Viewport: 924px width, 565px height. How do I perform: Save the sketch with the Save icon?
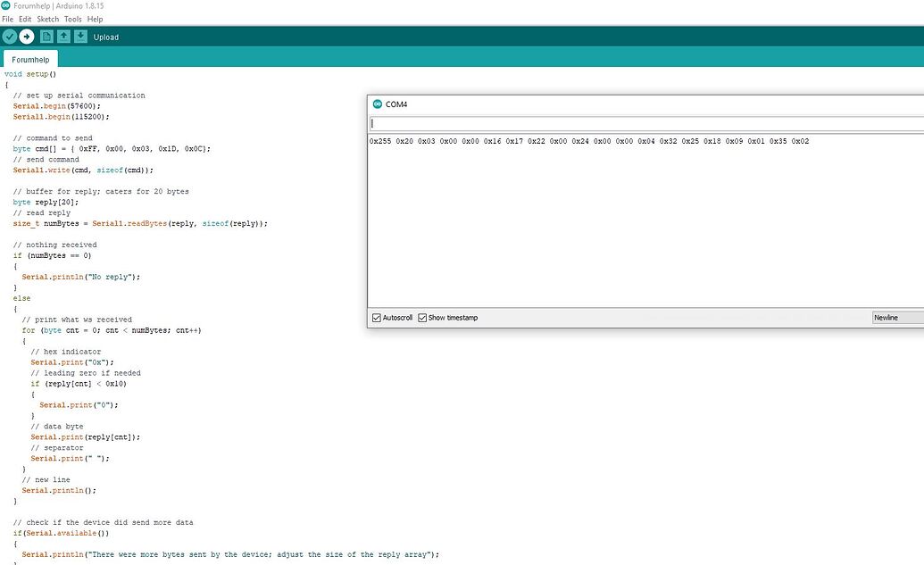coord(80,37)
